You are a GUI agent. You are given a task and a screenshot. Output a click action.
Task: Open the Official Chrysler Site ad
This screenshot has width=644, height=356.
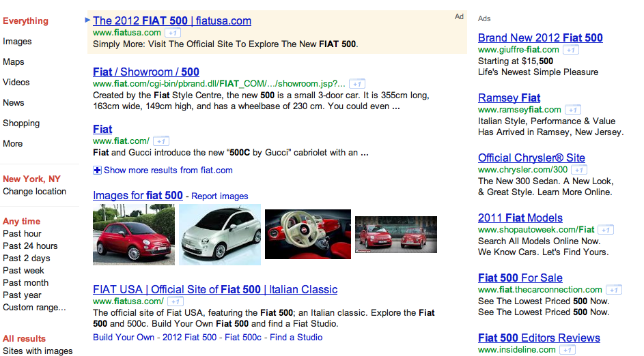point(531,158)
